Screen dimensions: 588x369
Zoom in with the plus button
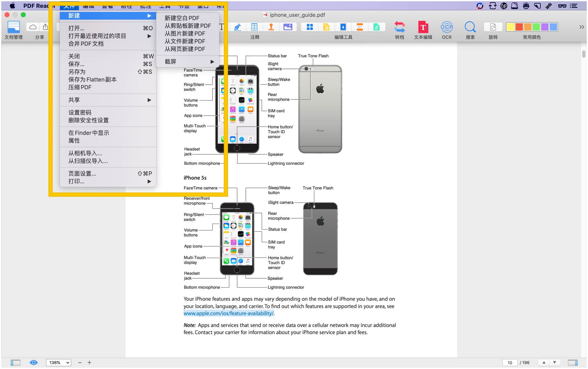point(89,362)
